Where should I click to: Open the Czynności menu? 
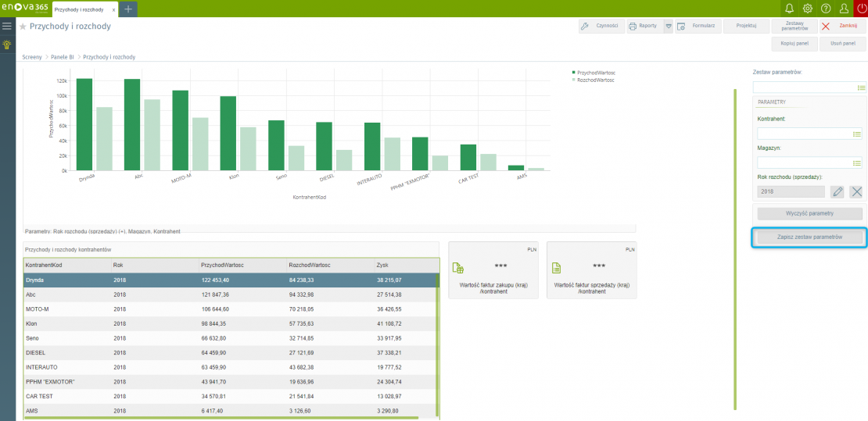click(600, 26)
